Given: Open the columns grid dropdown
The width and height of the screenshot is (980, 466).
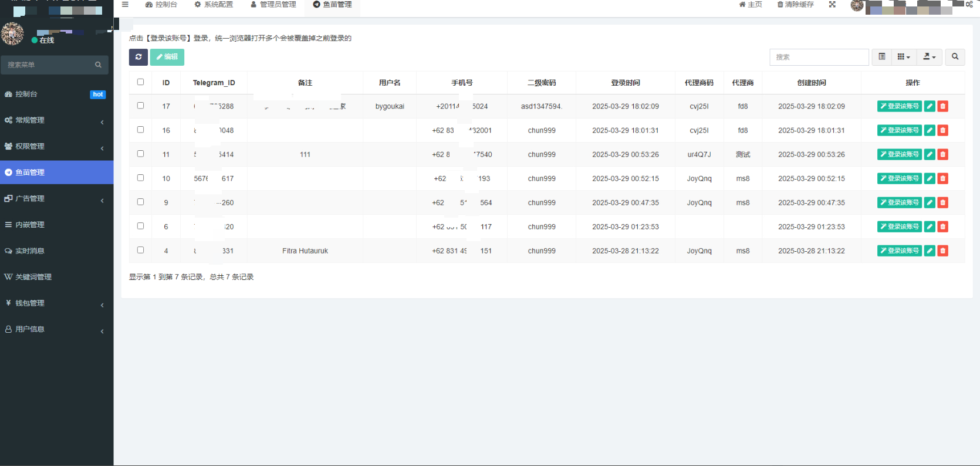Looking at the screenshot, I should tap(904, 57).
